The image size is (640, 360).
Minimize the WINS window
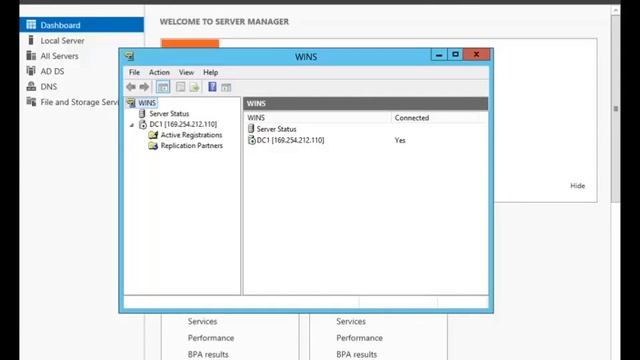click(439, 55)
